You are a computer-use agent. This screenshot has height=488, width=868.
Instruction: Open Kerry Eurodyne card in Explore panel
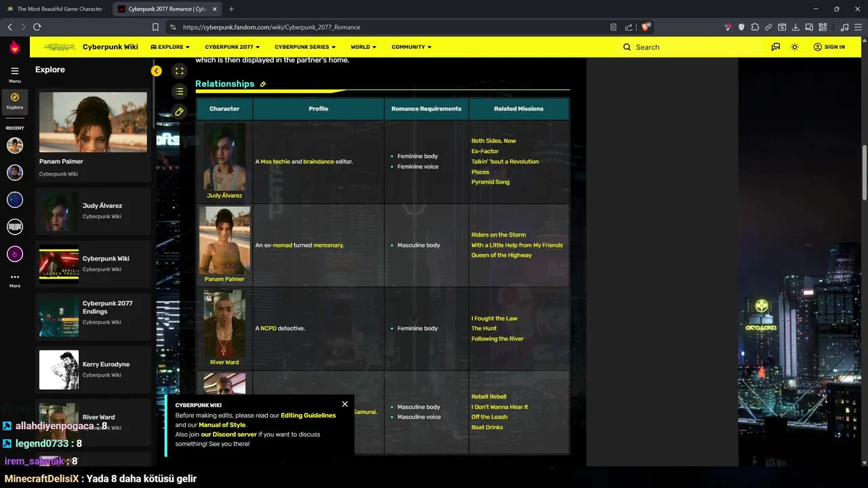[94, 369]
